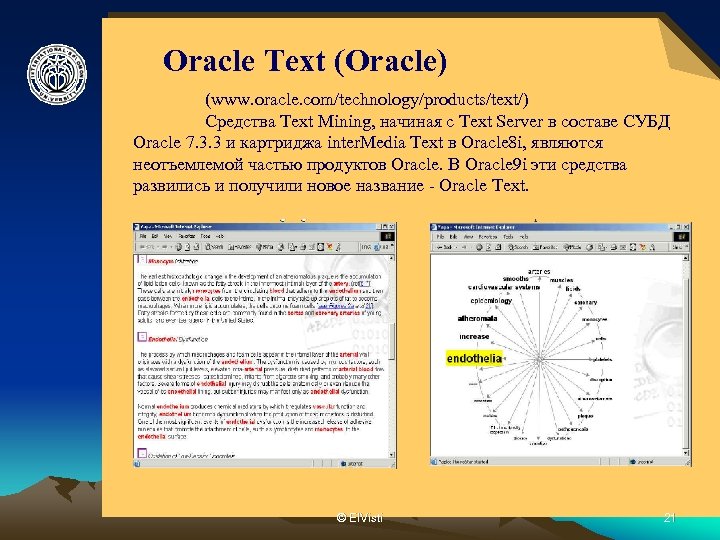
Task: Open Favorites menu in article browser window
Action: pos(186,236)
